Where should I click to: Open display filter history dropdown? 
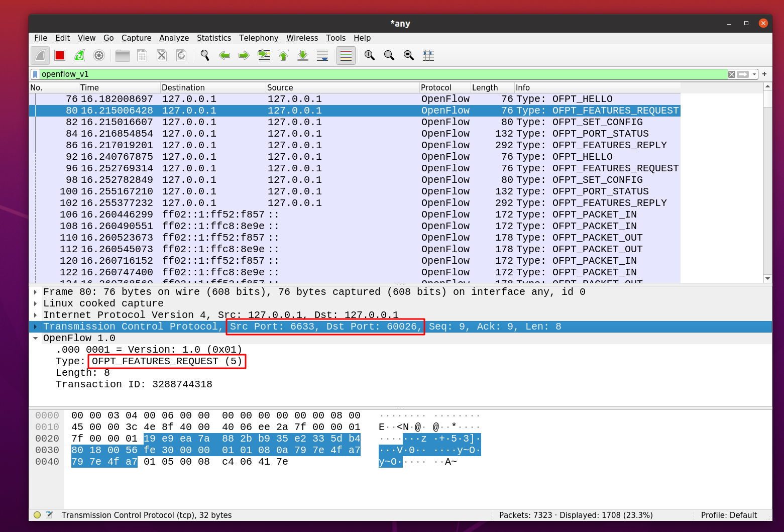(x=754, y=74)
